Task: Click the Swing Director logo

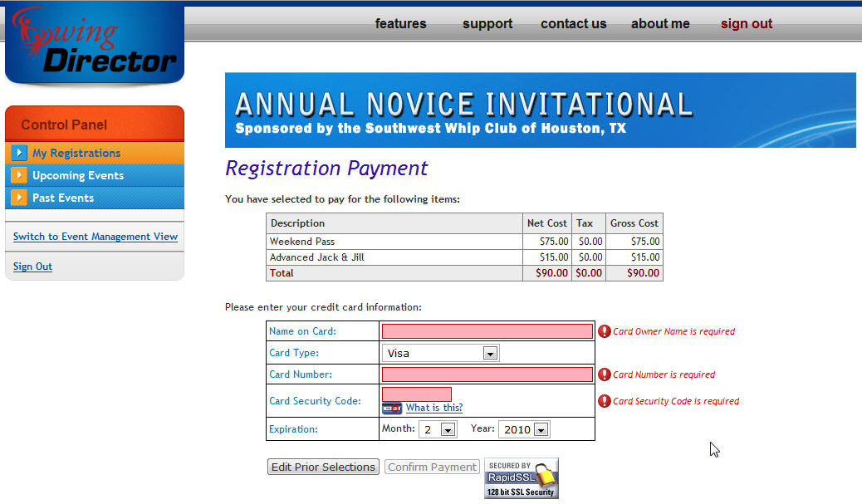Action: click(x=95, y=43)
